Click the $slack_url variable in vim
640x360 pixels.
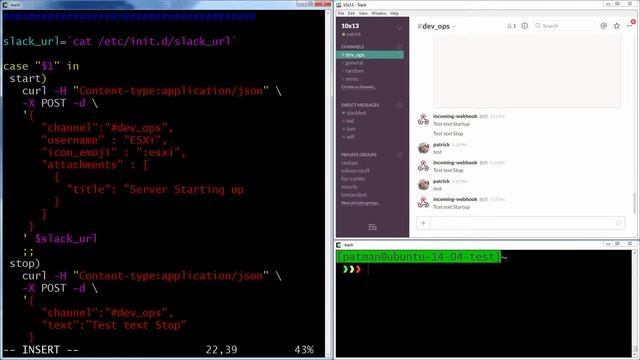[x=66, y=238]
